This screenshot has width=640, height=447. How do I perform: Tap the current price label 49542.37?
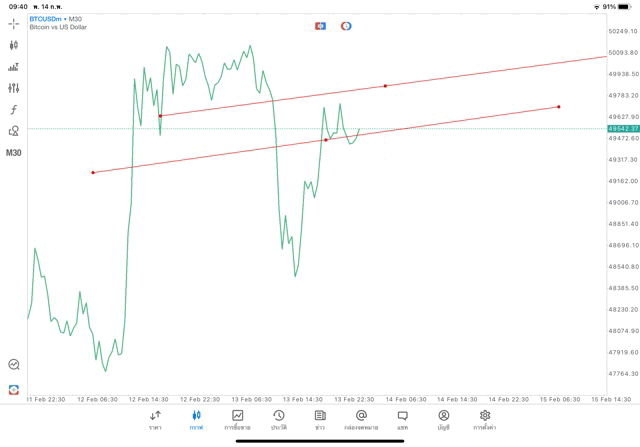pyautogui.click(x=622, y=129)
